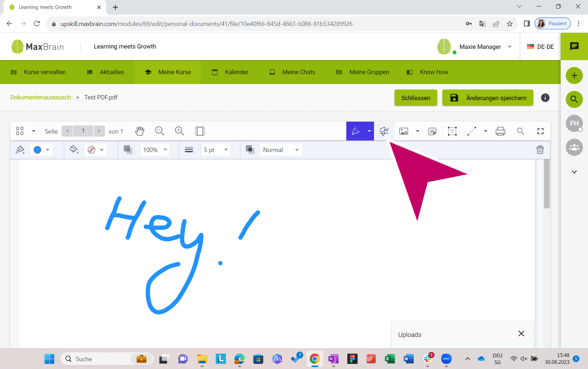Click the print document icon

[500, 131]
